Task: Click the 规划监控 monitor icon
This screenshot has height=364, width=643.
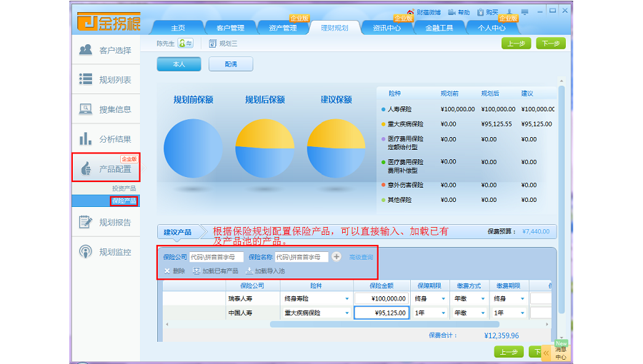Action: point(86,252)
